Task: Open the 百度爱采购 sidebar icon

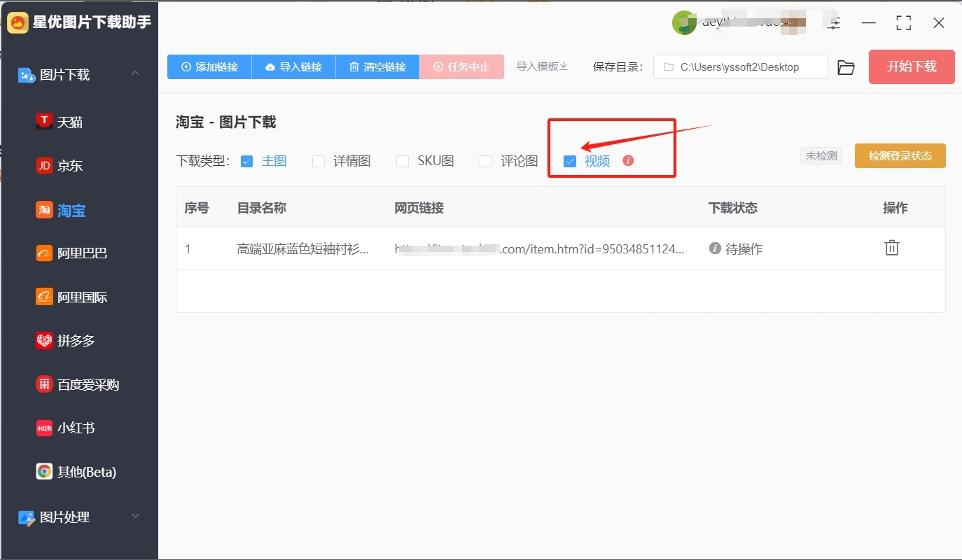Action: coord(44,384)
